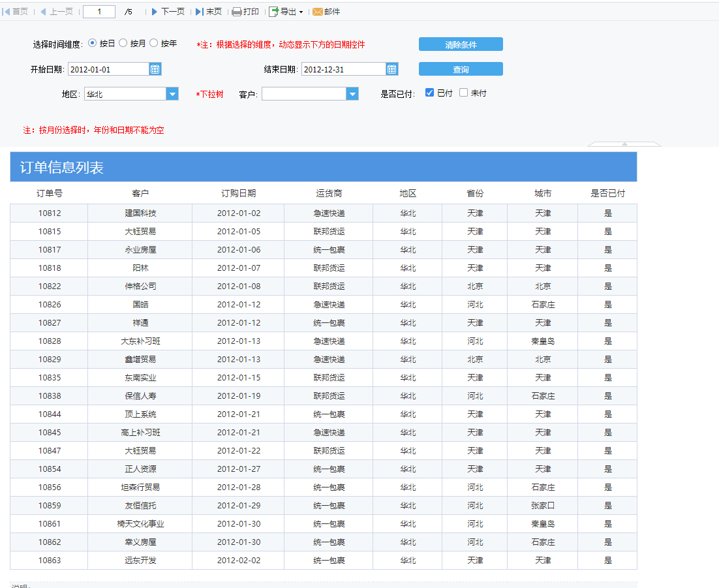Go to previous page (上一页)
Screen dimensions: 719x588
tap(56, 12)
